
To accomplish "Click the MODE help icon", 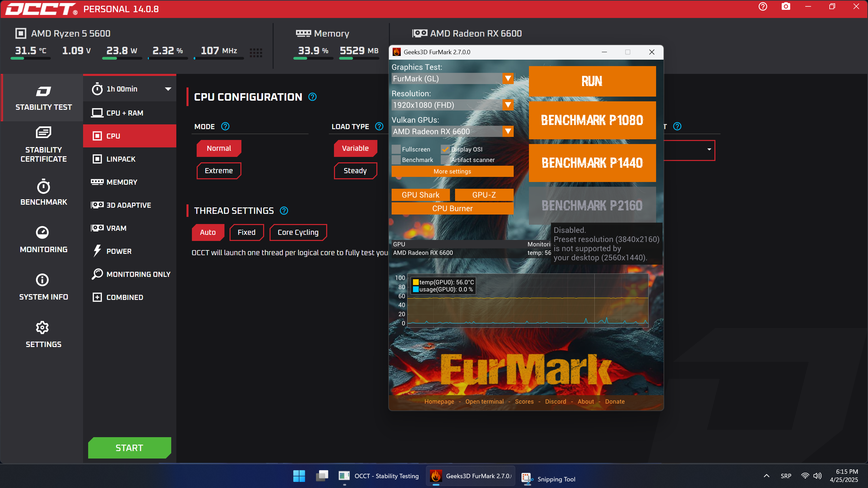I will pyautogui.click(x=225, y=126).
